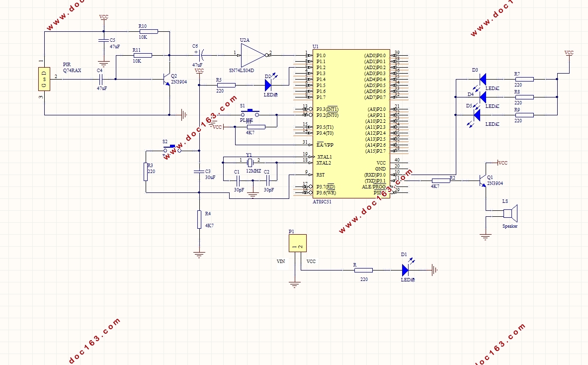Click the D2 green LED symbol

pos(268,85)
